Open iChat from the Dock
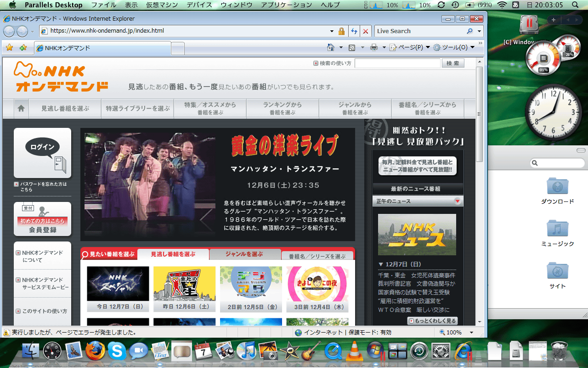 click(138, 351)
